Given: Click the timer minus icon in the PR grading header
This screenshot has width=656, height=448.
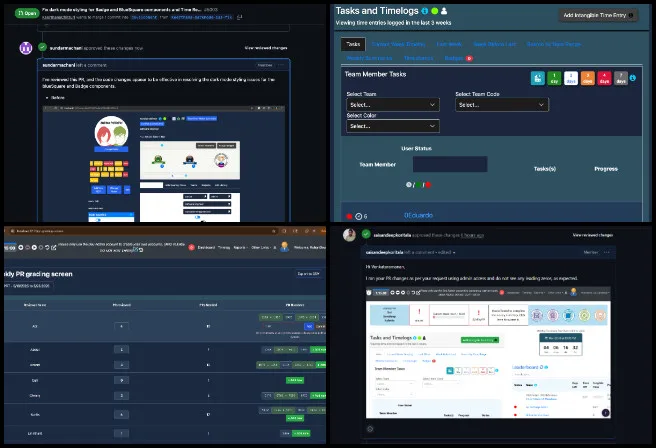Looking at the screenshot, I should click(28, 248).
